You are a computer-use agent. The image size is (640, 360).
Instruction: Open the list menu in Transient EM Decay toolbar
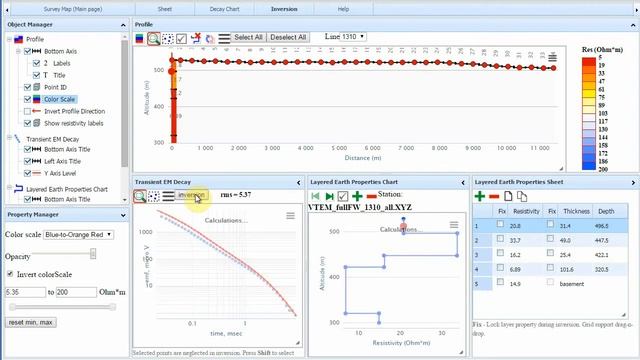(168, 196)
